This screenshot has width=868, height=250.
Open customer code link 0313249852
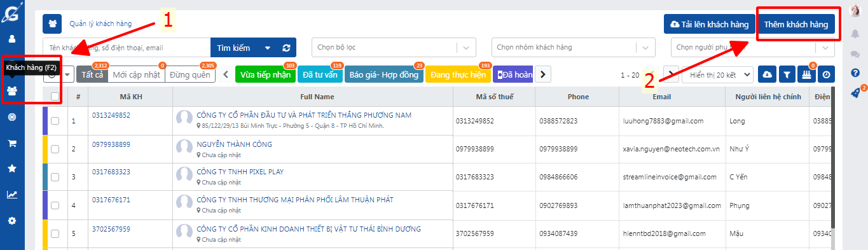coord(111,115)
